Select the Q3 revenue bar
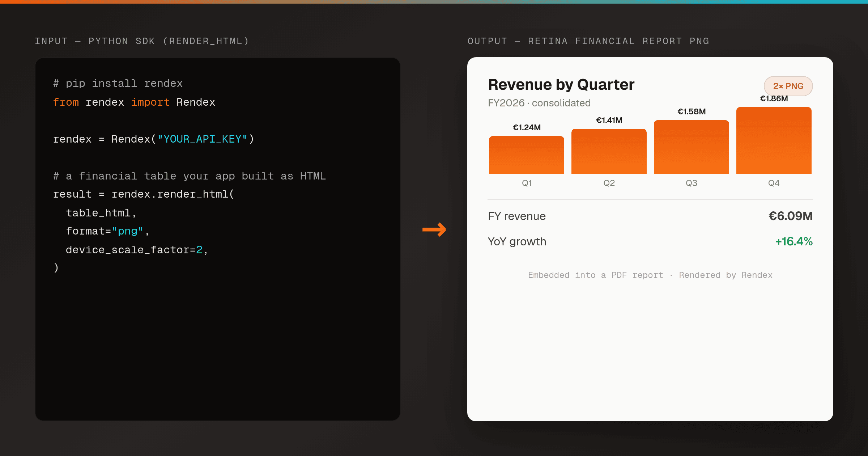The width and height of the screenshot is (868, 456). pos(692,147)
